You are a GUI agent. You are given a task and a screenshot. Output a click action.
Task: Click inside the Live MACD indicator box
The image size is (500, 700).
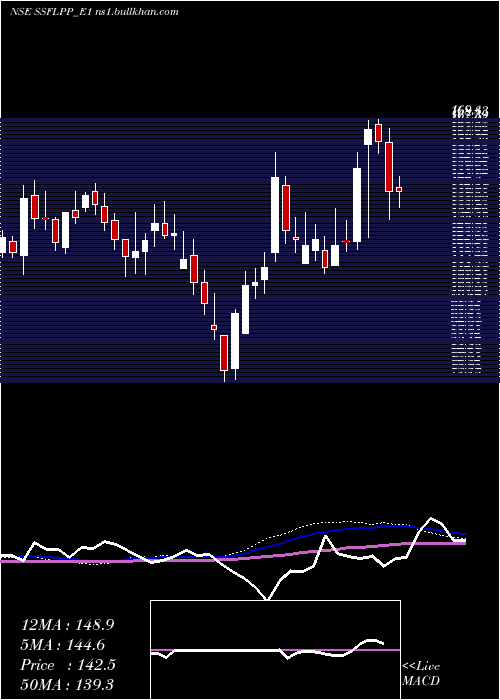click(x=275, y=650)
